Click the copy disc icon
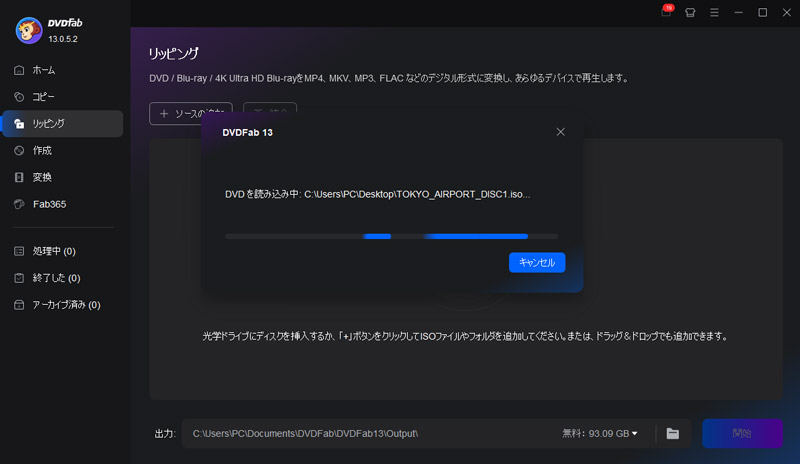The height and width of the screenshot is (464, 800). [x=19, y=96]
